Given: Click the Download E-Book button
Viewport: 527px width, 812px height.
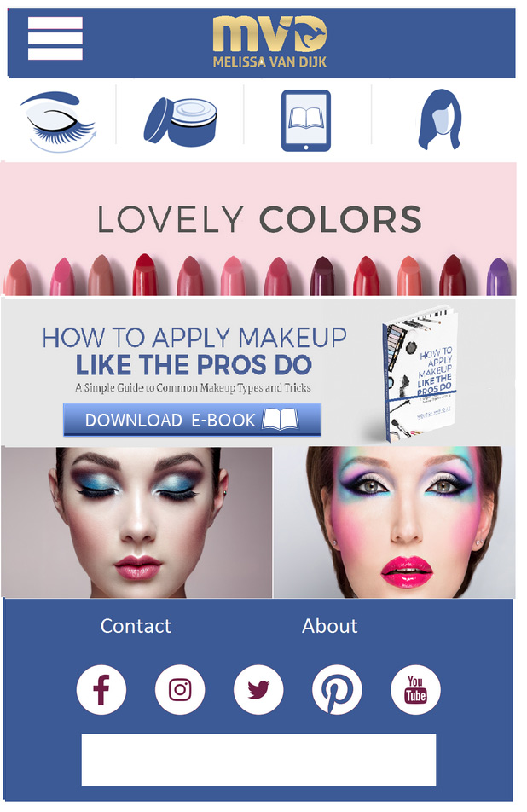Looking at the screenshot, I should 192,420.
